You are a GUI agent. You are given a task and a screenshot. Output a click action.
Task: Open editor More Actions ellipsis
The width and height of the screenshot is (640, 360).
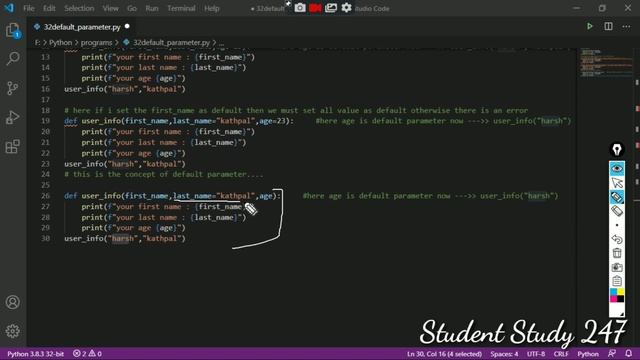pos(626,27)
